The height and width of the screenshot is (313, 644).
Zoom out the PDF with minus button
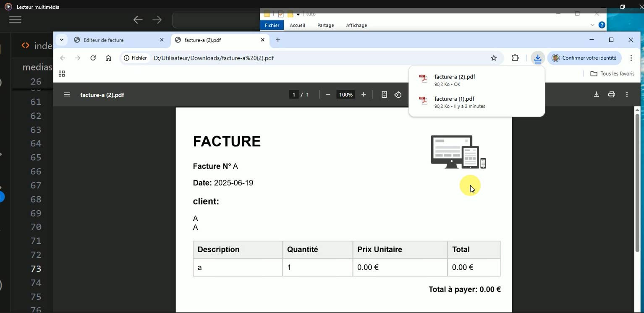point(328,94)
